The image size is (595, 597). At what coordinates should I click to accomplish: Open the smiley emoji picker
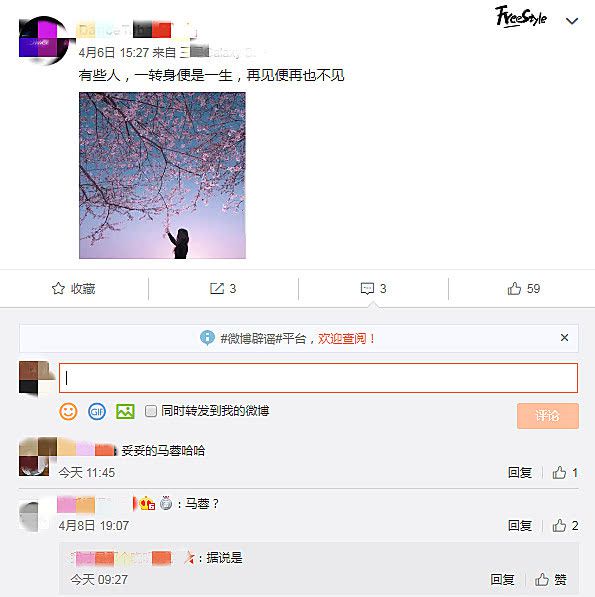(x=69, y=411)
